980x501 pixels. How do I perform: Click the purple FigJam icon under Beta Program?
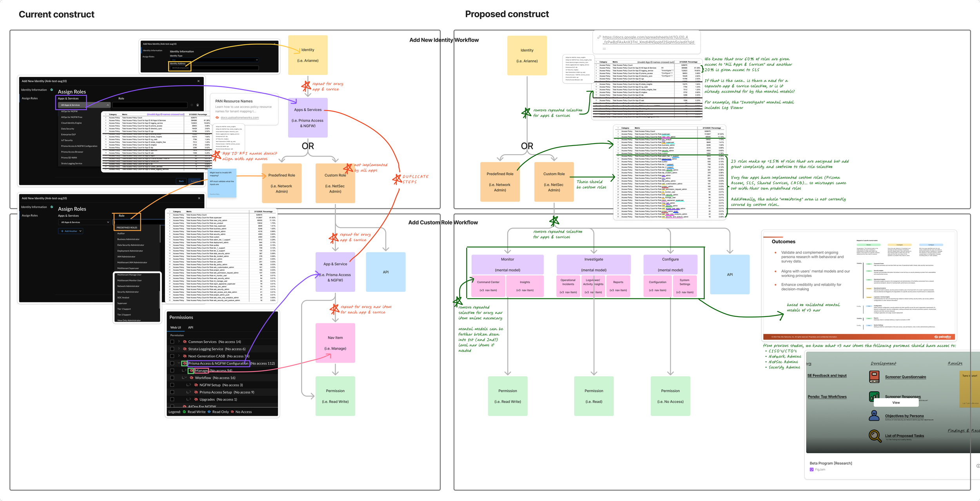(x=811, y=470)
